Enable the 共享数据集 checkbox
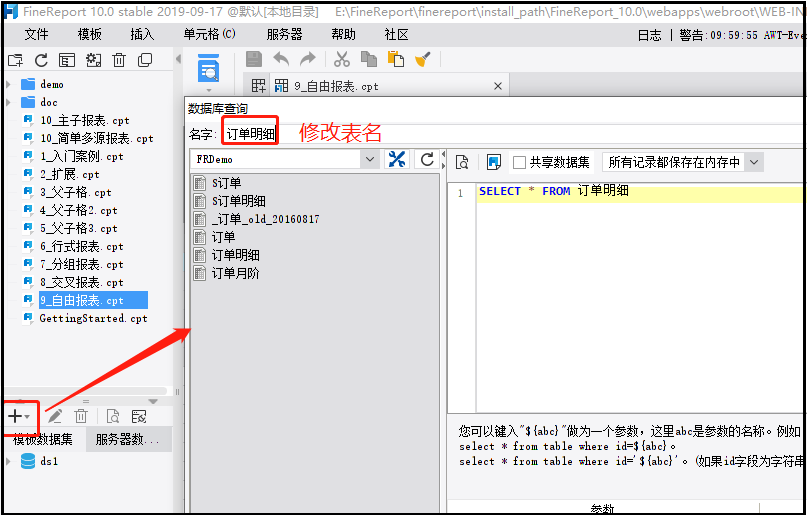 pyautogui.click(x=520, y=163)
